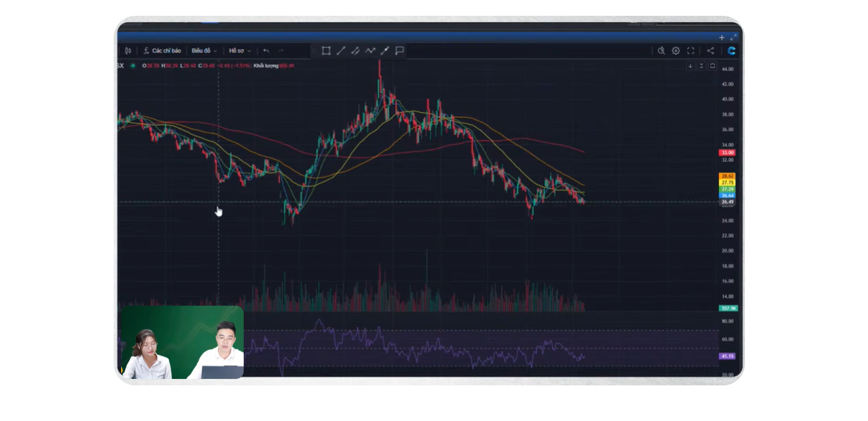Expand the chart panel with diagonal arrows
Image resolution: width=868 pixels, height=421 pixels.
[x=734, y=38]
